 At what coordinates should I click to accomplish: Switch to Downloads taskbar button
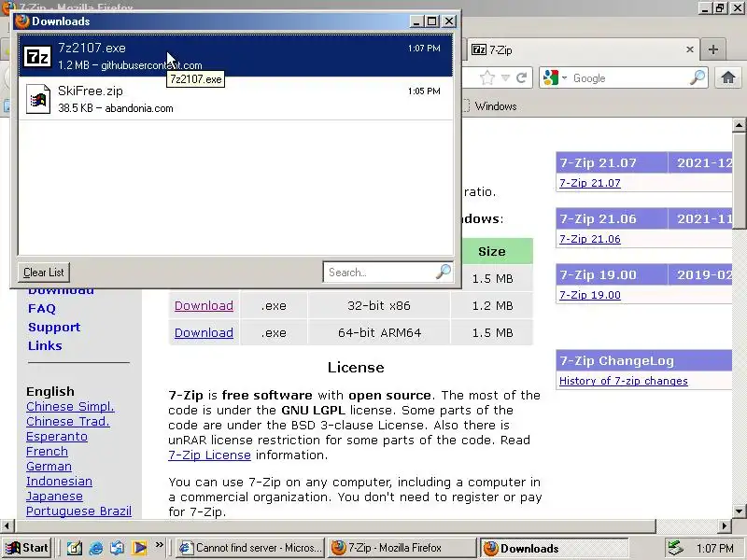[554, 548]
